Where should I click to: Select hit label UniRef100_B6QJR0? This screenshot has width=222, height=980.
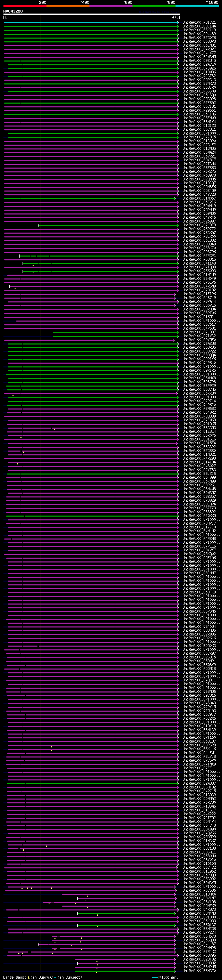coord(199,88)
